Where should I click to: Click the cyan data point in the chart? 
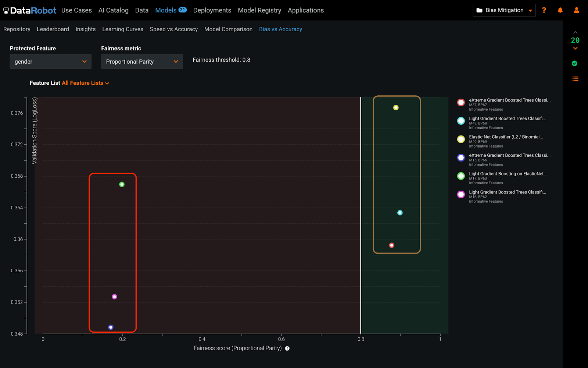click(400, 213)
